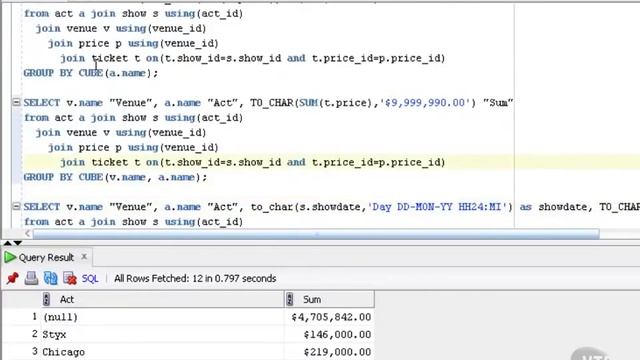Image resolution: width=640 pixels, height=360 pixels.
Task: Sort by the Sum column header
Action: (329, 299)
